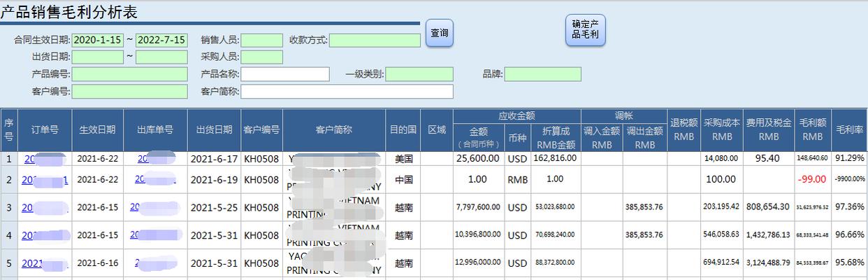Focus the 产品编号 input field
Viewport: 868px width, 280px height.
pyautogui.click(x=129, y=74)
